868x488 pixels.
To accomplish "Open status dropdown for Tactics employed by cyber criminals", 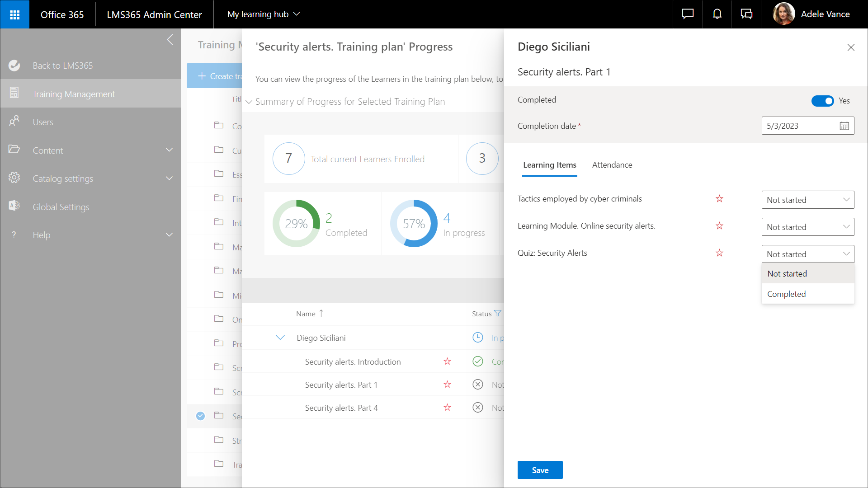I will (x=807, y=200).
